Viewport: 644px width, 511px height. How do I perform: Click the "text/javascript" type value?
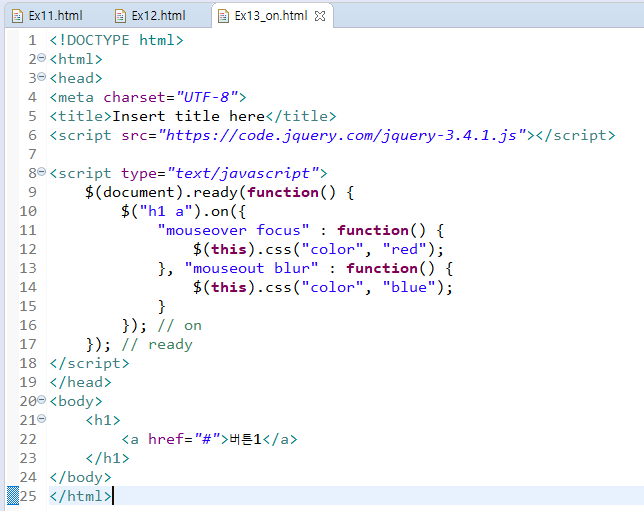tap(244, 173)
